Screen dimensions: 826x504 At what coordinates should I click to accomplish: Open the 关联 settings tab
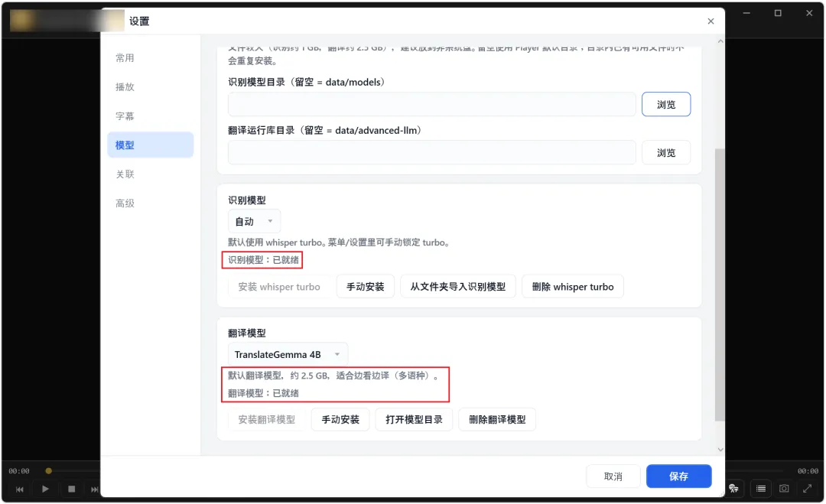125,174
